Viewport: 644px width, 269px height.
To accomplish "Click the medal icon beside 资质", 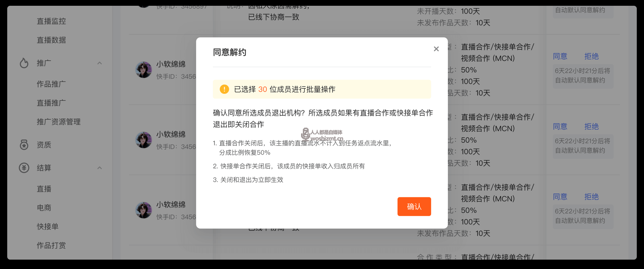I will (x=24, y=145).
